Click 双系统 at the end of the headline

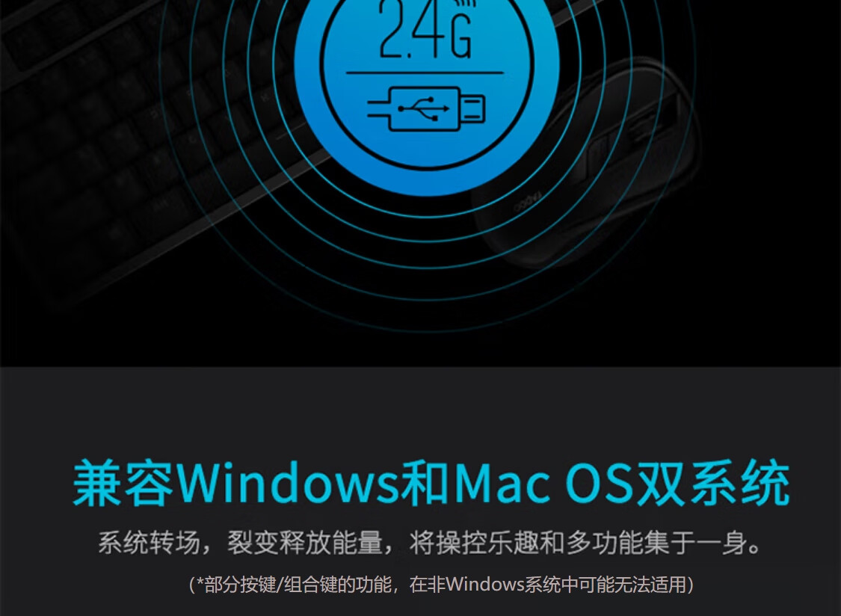(x=713, y=482)
